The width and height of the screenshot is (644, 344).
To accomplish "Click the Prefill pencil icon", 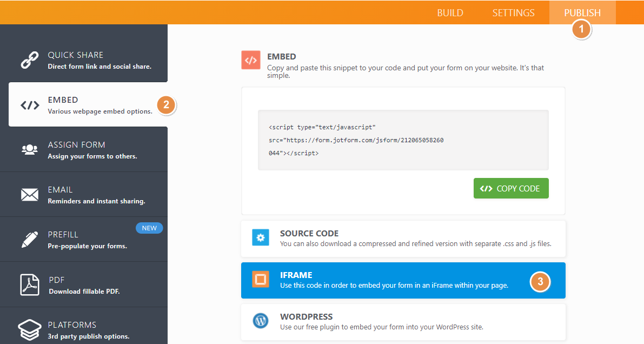I will [29, 240].
